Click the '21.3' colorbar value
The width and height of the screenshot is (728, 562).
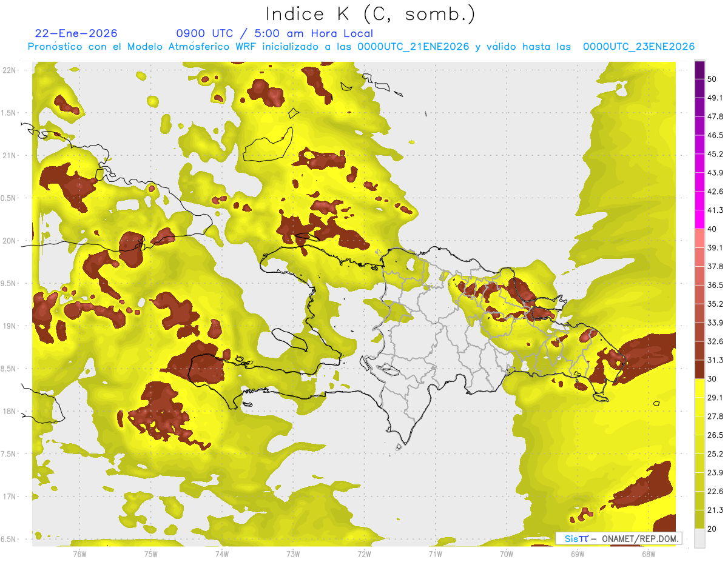pos(715,510)
